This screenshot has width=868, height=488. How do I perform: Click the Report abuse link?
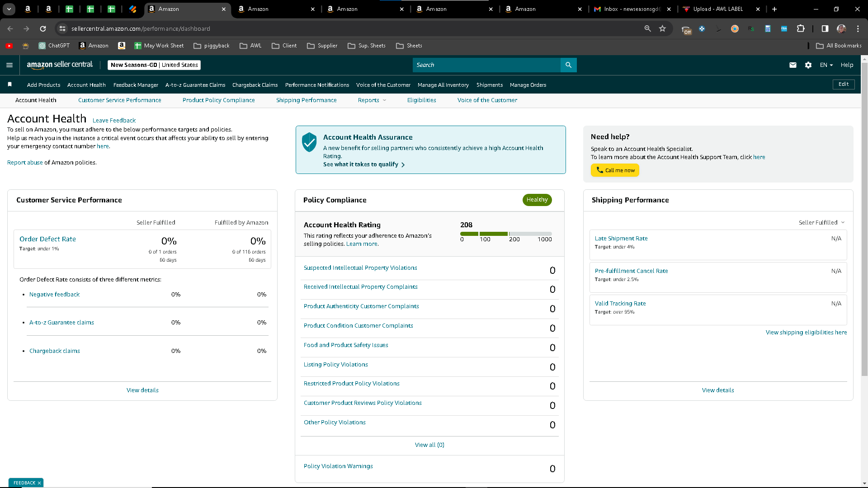pyautogui.click(x=25, y=163)
